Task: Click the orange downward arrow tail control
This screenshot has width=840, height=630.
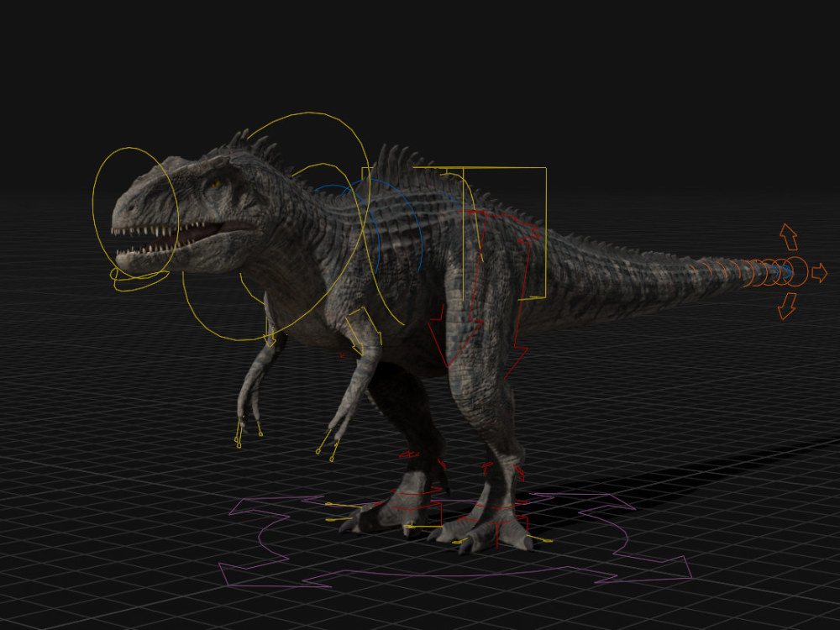Action: coord(786,307)
